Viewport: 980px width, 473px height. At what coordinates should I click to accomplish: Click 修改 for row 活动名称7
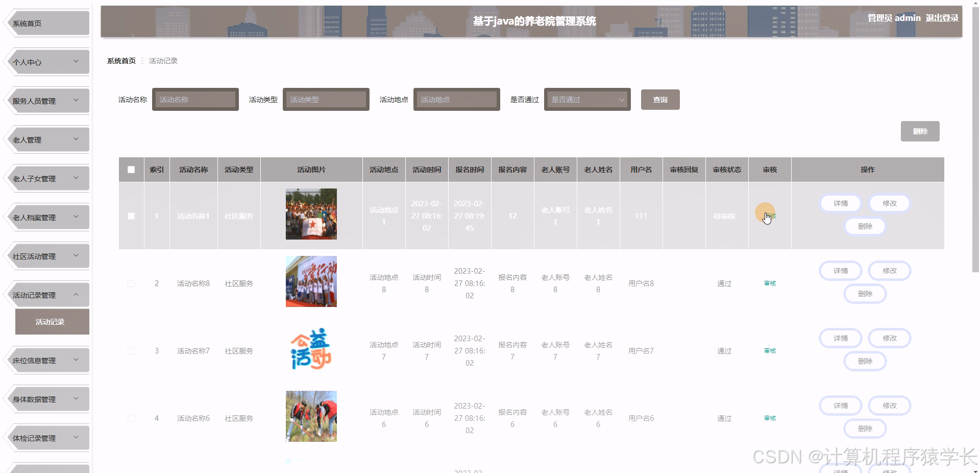889,338
